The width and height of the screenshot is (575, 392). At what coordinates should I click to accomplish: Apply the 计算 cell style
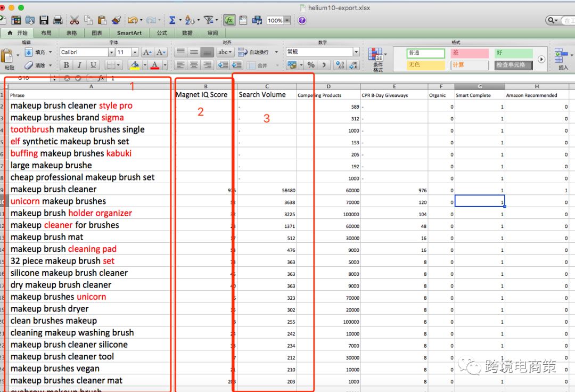(470, 66)
